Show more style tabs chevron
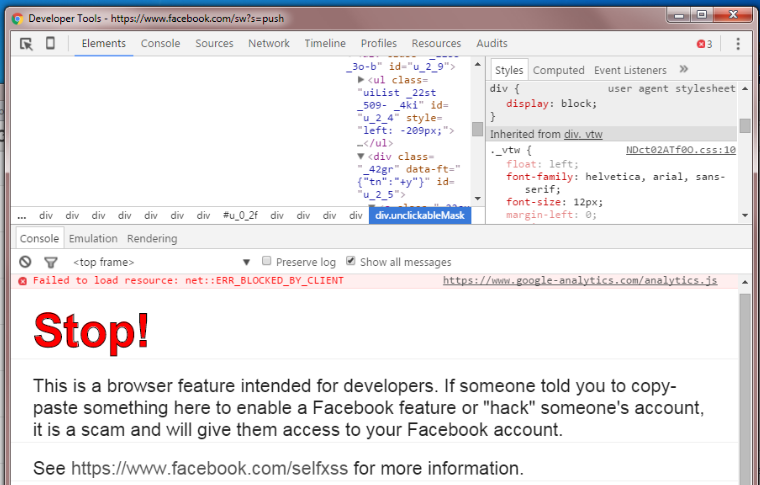The height and width of the screenshot is (485, 760). coord(683,69)
